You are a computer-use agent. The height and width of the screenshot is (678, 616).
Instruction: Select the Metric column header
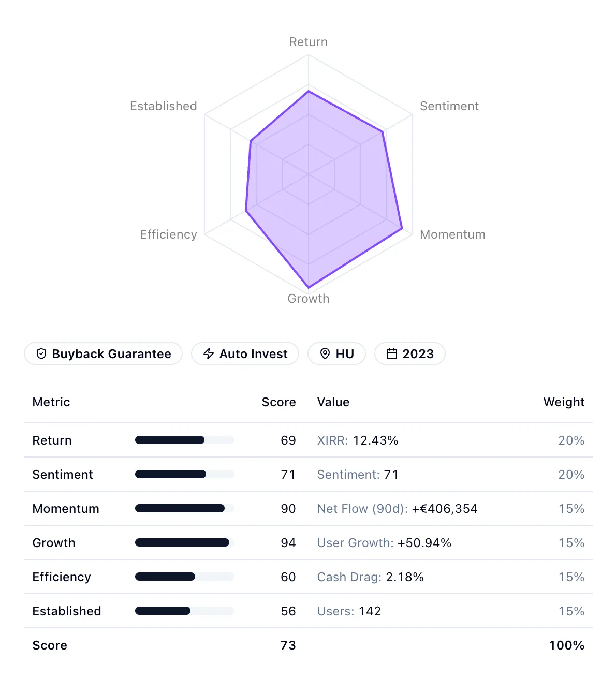(51, 402)
